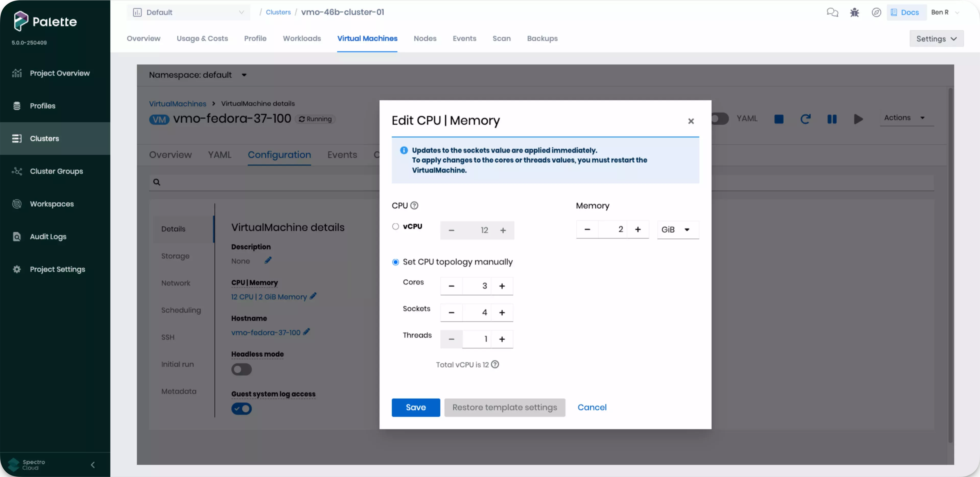Click the Restore template settings button

pos(505,407)
